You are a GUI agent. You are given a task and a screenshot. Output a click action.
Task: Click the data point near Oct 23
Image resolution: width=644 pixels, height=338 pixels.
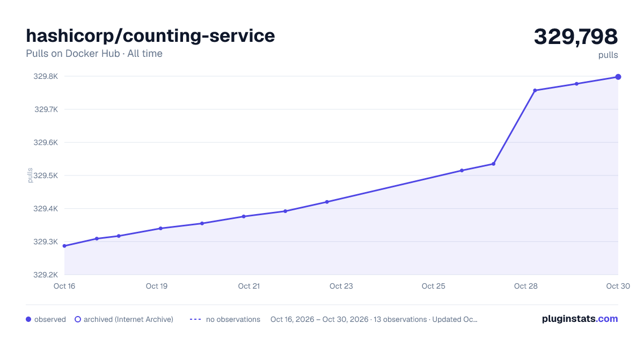point(327,202)
